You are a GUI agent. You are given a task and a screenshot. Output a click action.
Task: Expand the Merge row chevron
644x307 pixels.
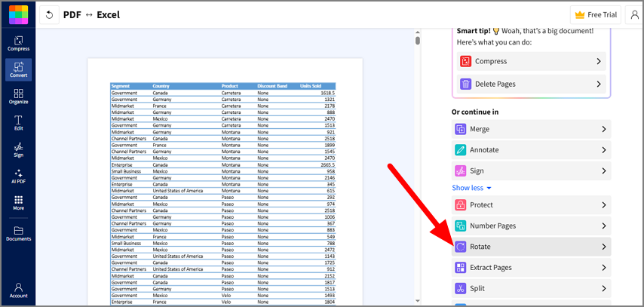[x=604, y=129]
